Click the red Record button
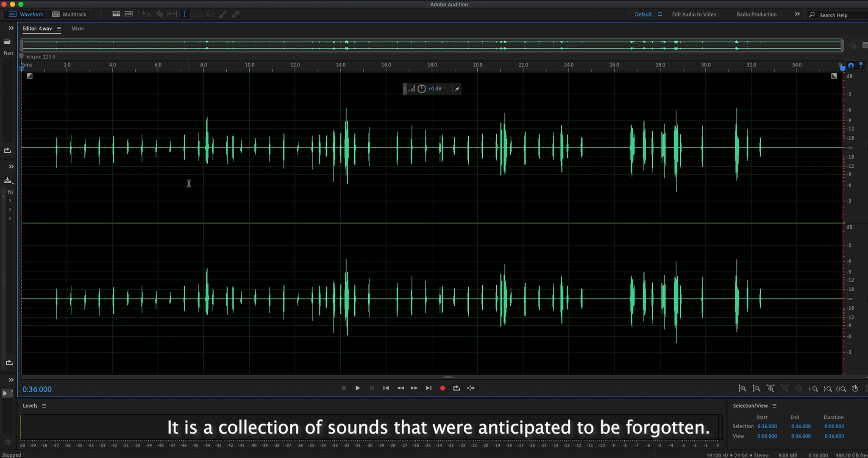Image resolution: width=868 pixels, height=458 pixels. [x=442, y=388]
